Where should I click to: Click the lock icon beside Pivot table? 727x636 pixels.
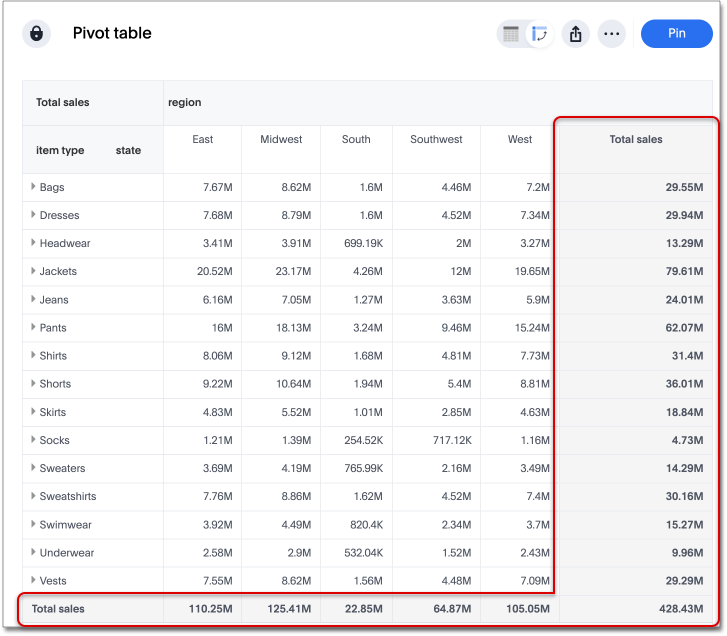tap(37, 33)
